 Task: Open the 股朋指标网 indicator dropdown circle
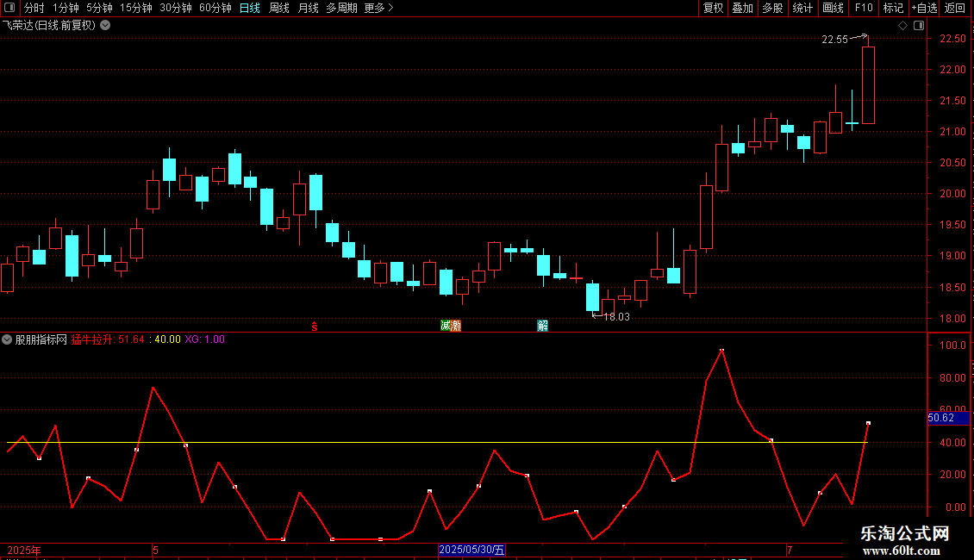pos(7,339)
